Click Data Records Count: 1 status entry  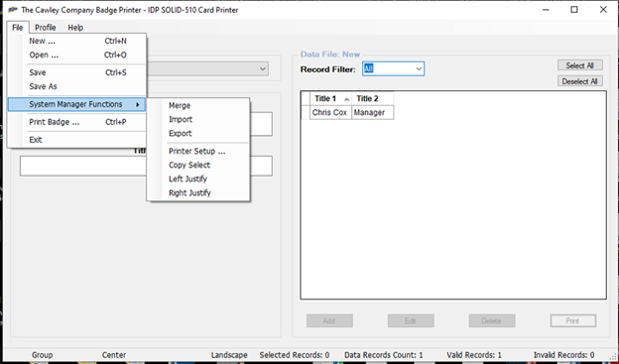coord(383,355)
